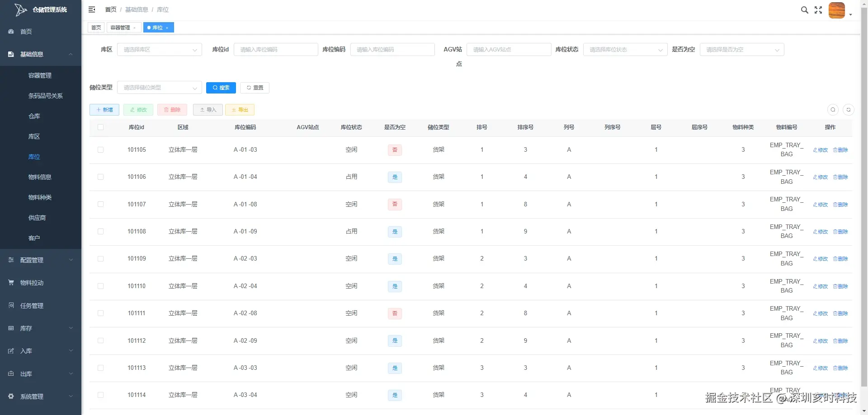Close the 容器管理 tab

pos(135,28)
